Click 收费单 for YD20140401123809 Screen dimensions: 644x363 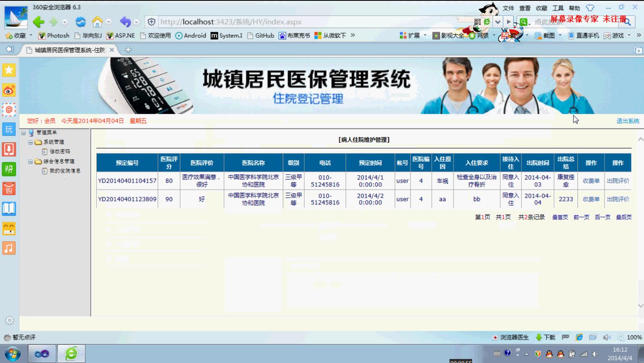coord(591,199)
